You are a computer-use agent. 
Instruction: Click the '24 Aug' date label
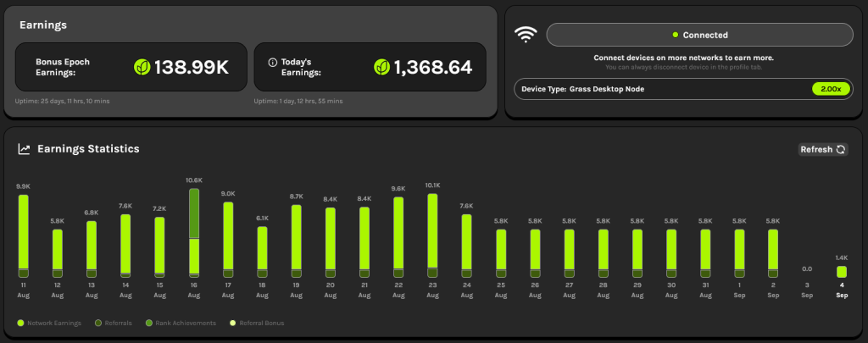tap(467, 290)
